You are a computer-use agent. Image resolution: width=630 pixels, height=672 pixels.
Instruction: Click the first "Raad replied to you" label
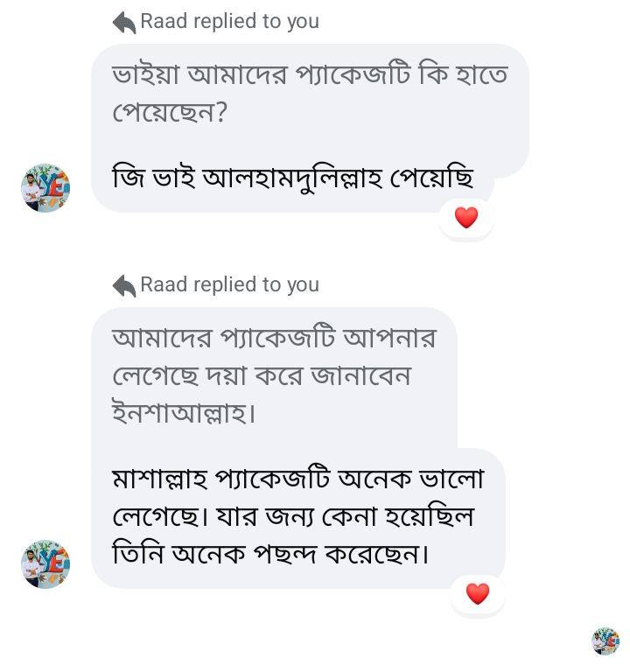(x=229, y=22)
